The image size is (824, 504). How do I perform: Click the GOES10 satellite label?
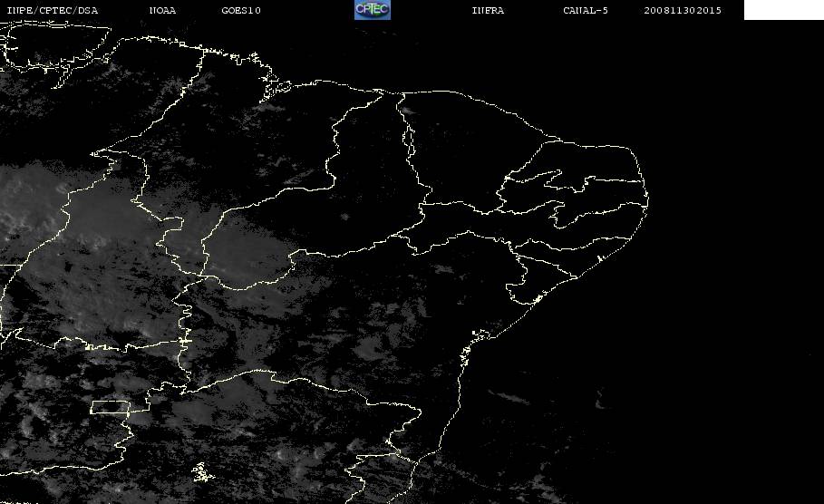(241, 11)
